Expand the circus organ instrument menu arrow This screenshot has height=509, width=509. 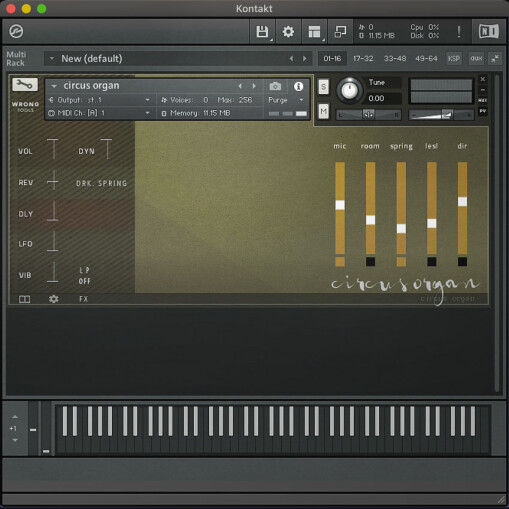pos(54,86)
